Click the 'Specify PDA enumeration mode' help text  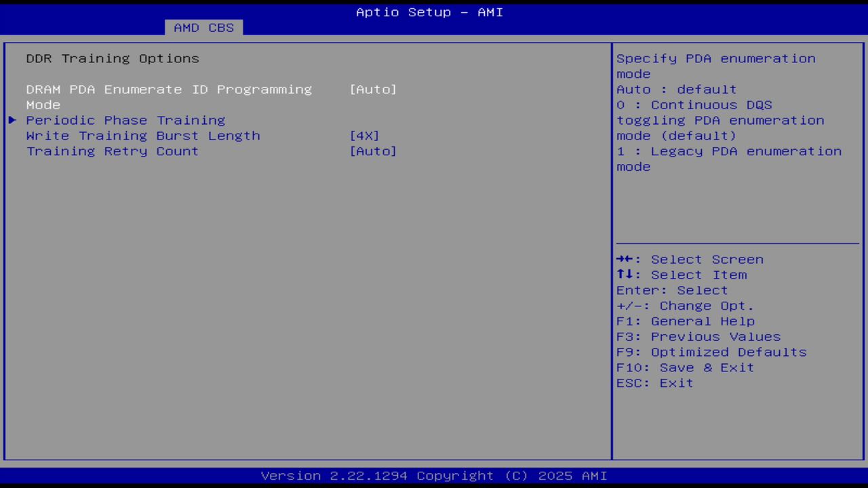pyautogui.click(x=716, y=66)
